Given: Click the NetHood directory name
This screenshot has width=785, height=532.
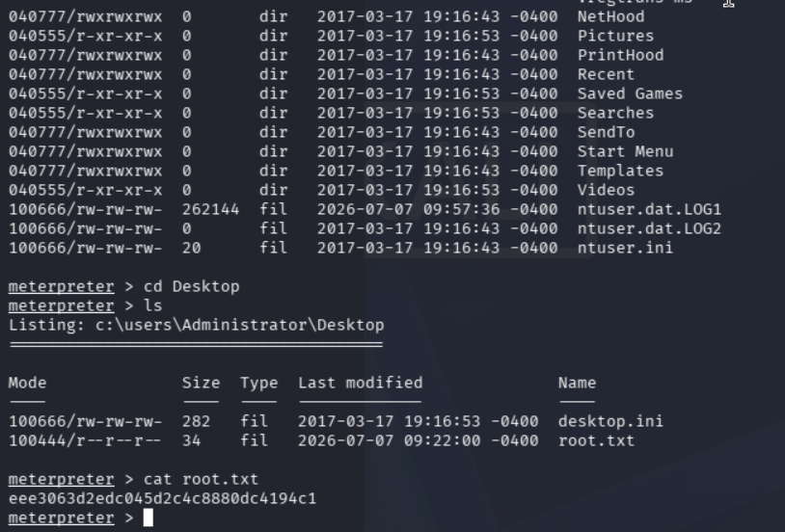Looking at the screenshot, I should (x=610, y=16).
